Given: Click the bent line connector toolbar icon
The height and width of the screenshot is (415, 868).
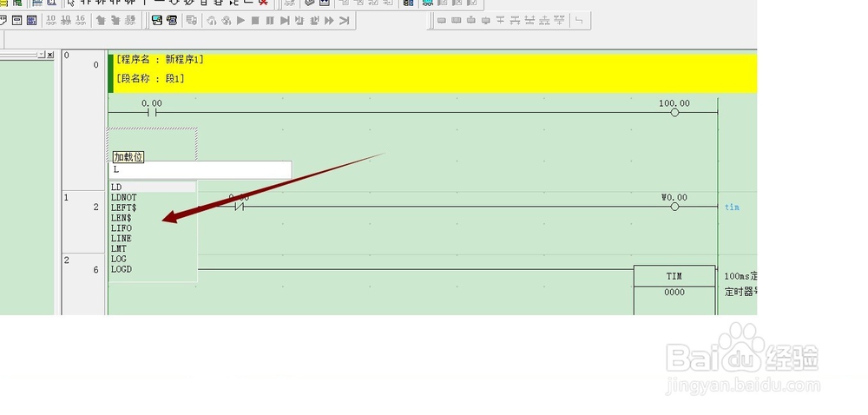Looking at the screenshot, I should click(579, 21).
